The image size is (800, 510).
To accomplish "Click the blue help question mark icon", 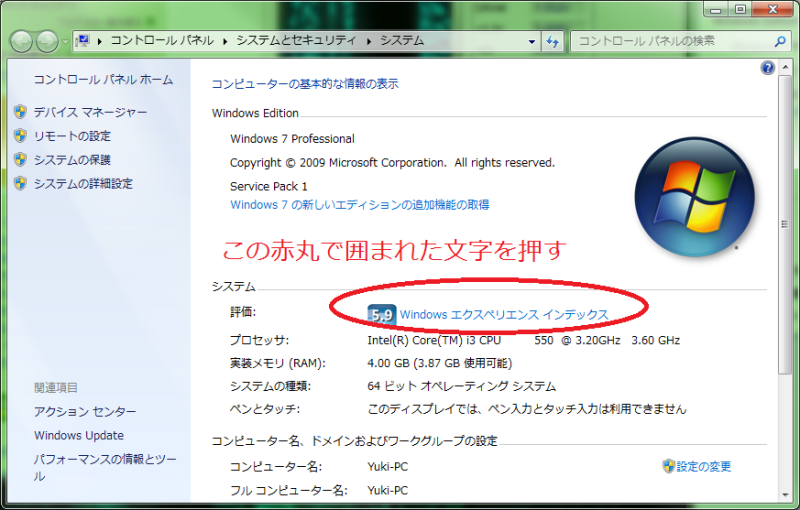I will tap(768, 68).
